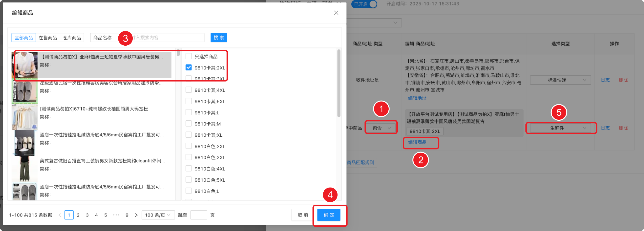This screenshot has width=644, height=231.
Task: Check the 只选择商品 checkbox
Action: (189, 56)
